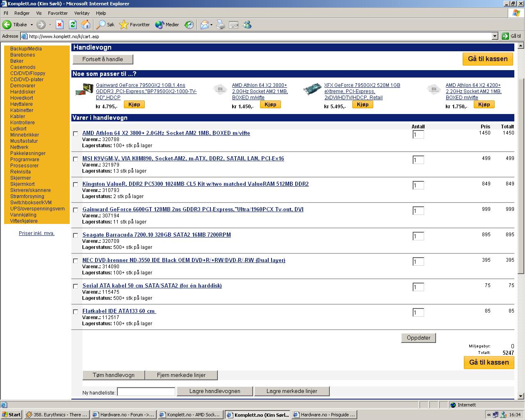Click bottom Gå til kassen button

click(489, 362)
